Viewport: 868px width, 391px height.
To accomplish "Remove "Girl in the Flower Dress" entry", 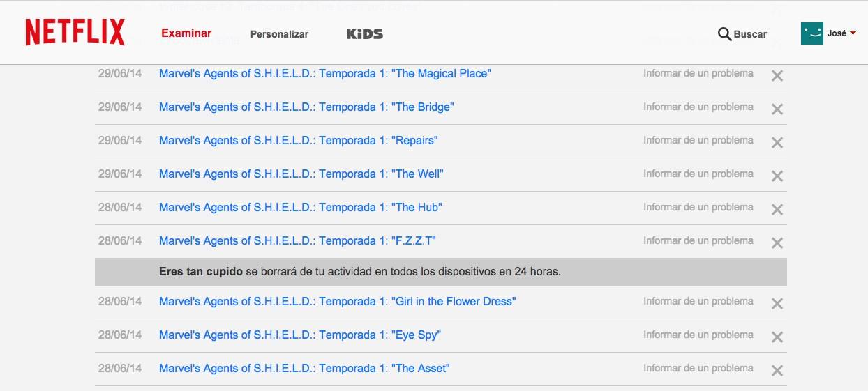I will 777,303.
